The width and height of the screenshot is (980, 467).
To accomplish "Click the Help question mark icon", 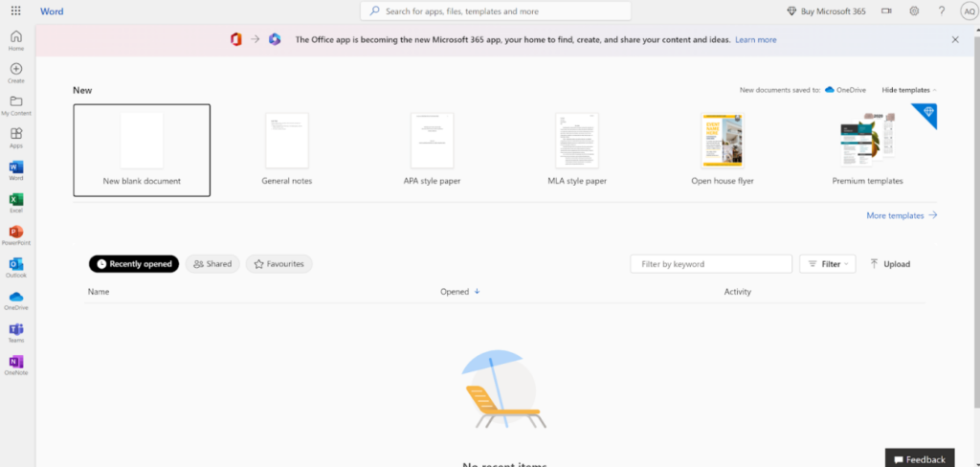I will coord(942,11).
